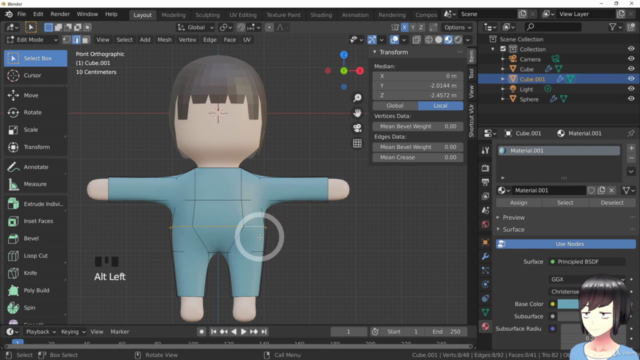Open the Material properties tab icon
The height and width of the screenshot is (360, 640).
click(485, 326)
